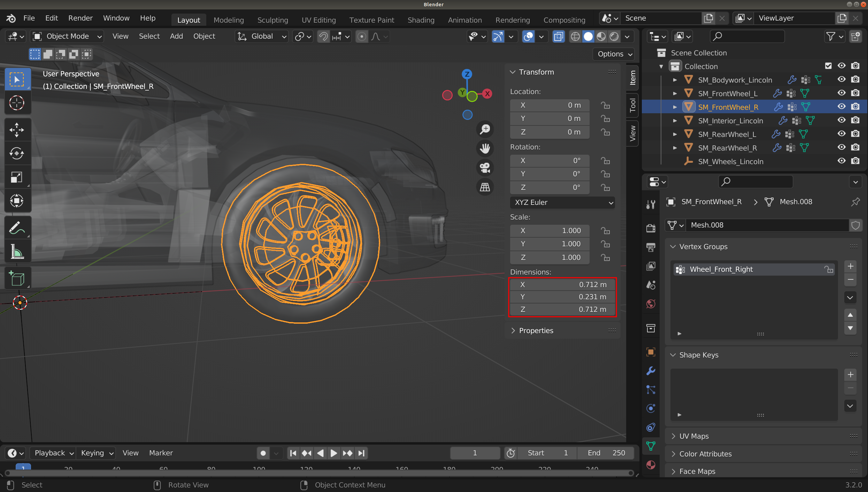This screenshot has width=868, height=492.
Task: Switch to the UV Editing workspace tab
Action: [318, 20]
